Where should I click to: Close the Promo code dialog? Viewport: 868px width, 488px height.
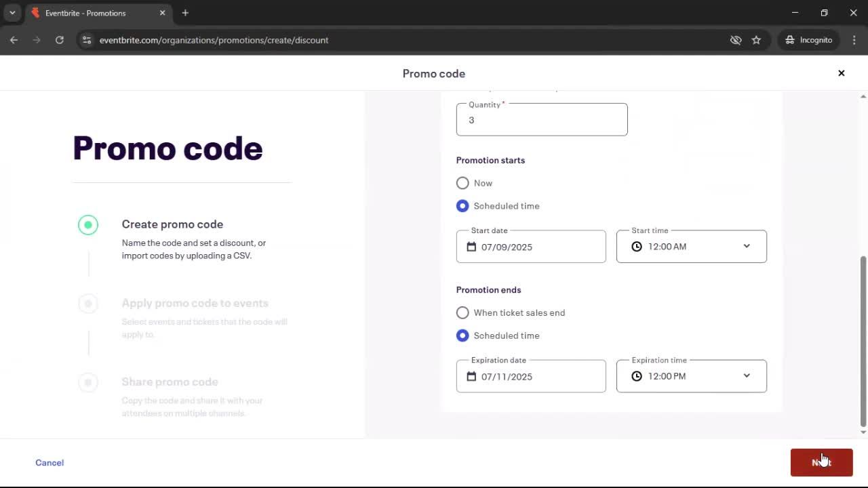pyautogui.click(x=841, y=73)
